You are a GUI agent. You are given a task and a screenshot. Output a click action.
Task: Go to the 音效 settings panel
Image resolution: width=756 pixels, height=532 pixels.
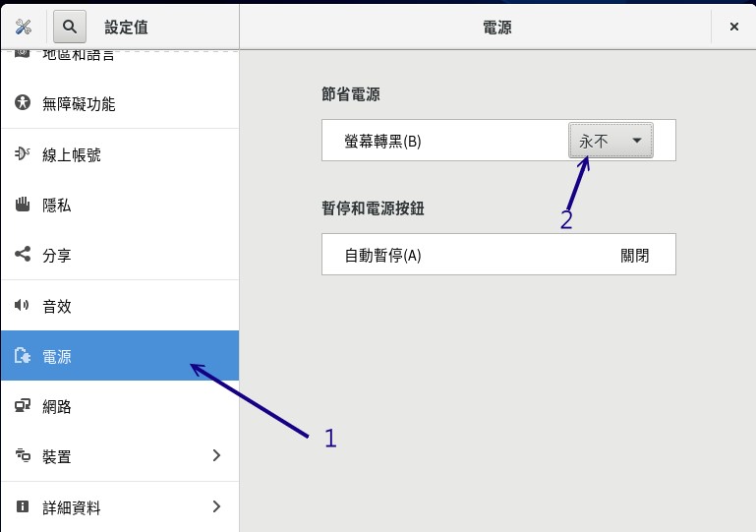click(x=120, y=305)
